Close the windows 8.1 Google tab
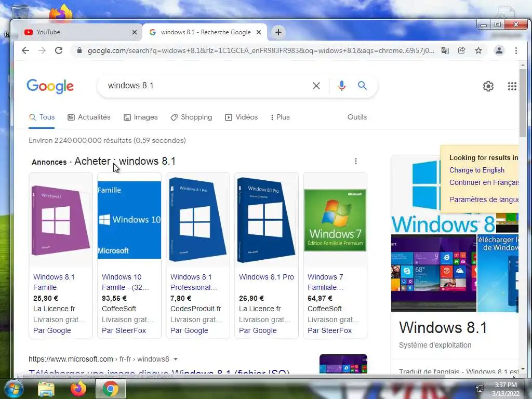The width and height of the screenshot is (532, 399). click(259, 32)
